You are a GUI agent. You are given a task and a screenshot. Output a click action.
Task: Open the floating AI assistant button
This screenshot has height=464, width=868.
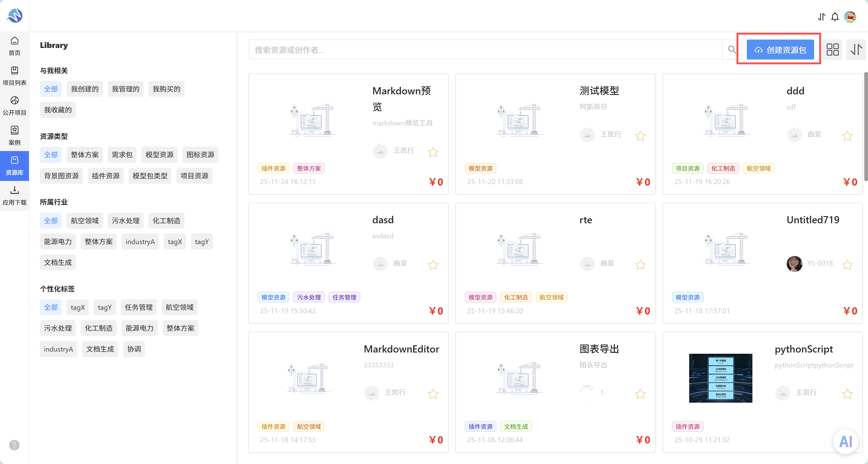click(x=846, y=442)
